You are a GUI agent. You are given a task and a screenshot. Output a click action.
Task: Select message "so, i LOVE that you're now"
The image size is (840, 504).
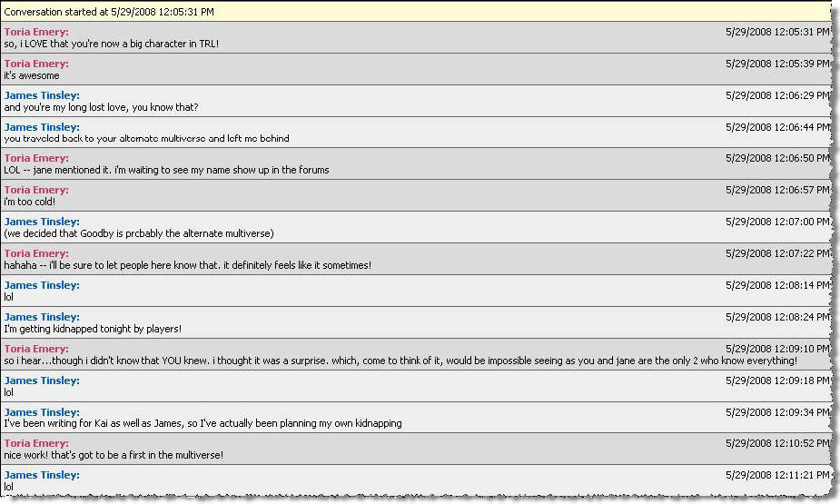point(111,44)
